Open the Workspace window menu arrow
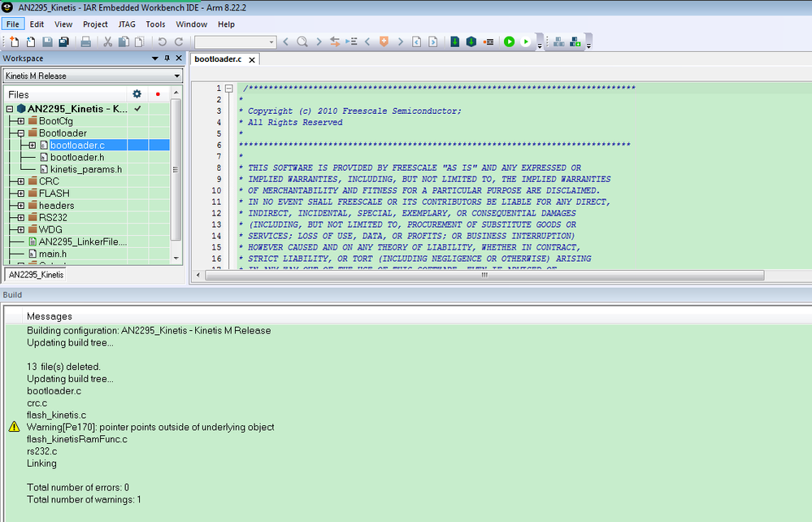 154,59
